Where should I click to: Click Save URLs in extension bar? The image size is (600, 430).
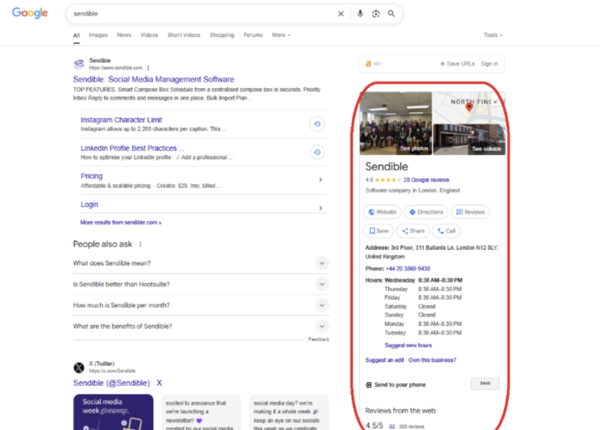click(x=457, y=64)
